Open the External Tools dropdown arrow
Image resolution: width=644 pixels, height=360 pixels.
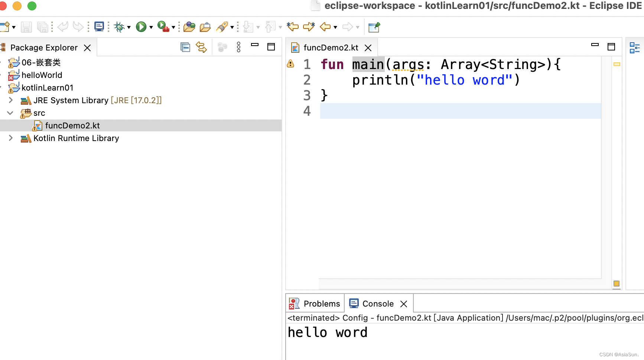click(x=173, y=27)
